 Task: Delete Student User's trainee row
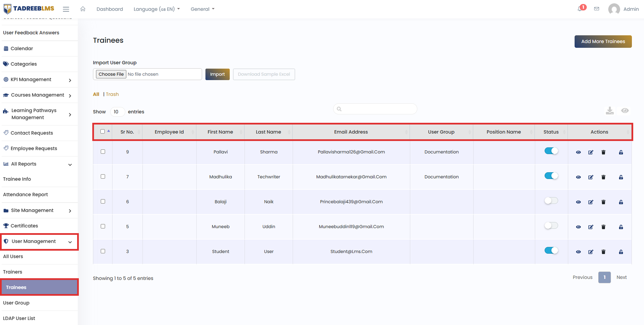coord(603,252)
